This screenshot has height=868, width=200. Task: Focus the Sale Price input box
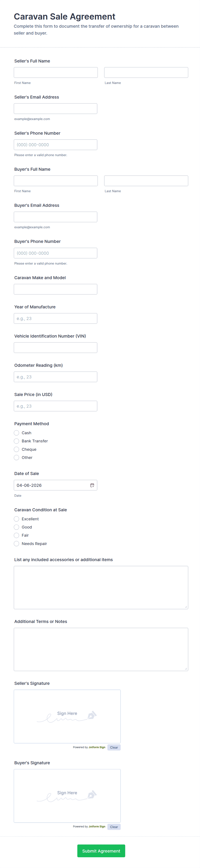click(56, 406)
